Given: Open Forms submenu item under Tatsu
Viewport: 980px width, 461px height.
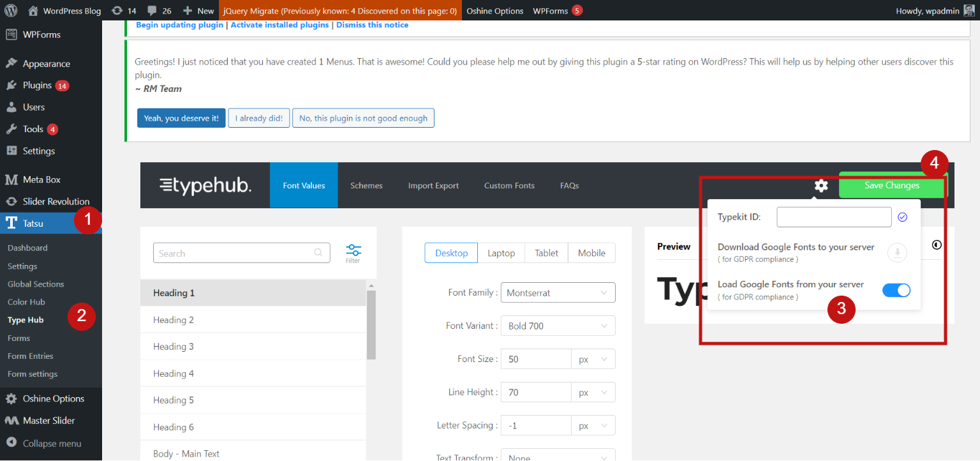Looking at the screenshot, I should [x=19, y=338].
